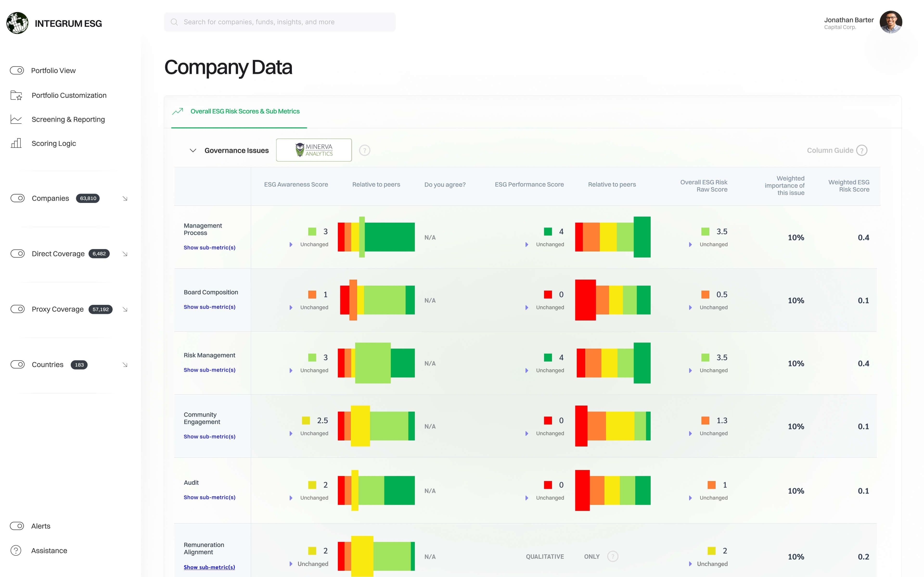
Task: Toggle the Portfolio View switch
Action: pyautogui.click(x=17, y=71)
